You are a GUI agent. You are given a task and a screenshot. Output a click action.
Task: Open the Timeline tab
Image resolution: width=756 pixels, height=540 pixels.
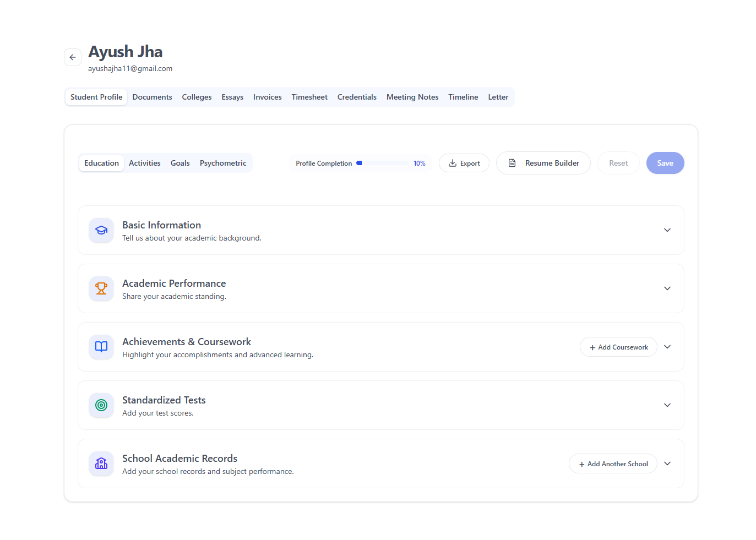click(x=463, y=97)
